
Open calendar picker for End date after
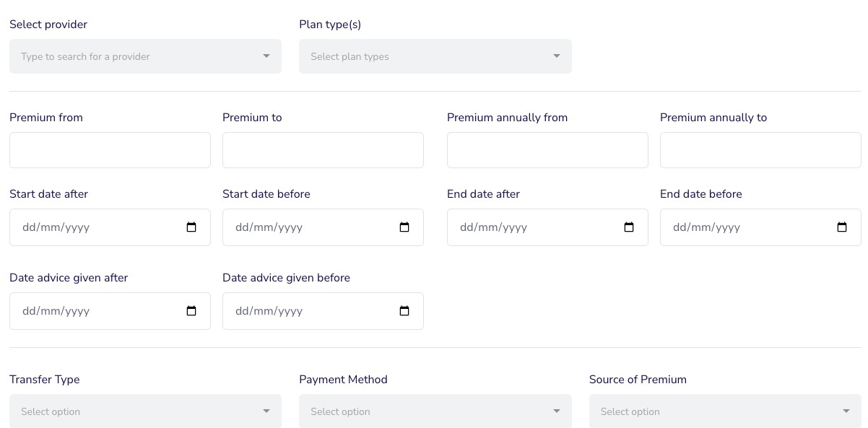coord(629,227)
